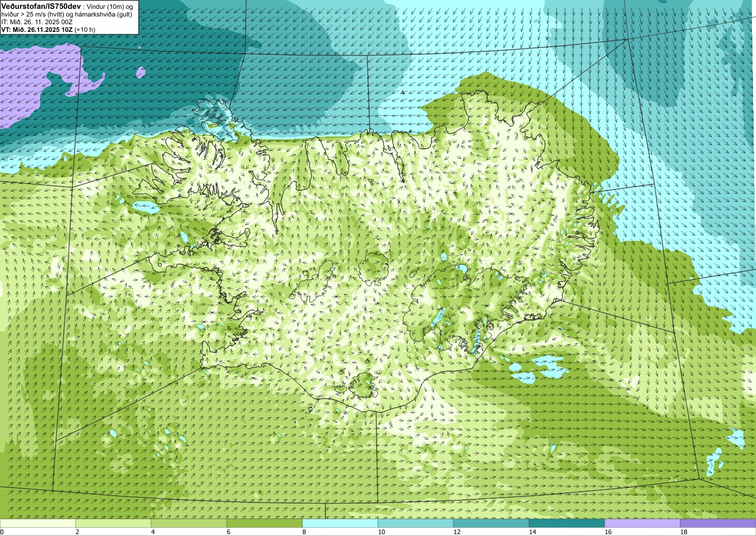Click the "12" wind scale label
756x536 pixels.
(457, 532)
